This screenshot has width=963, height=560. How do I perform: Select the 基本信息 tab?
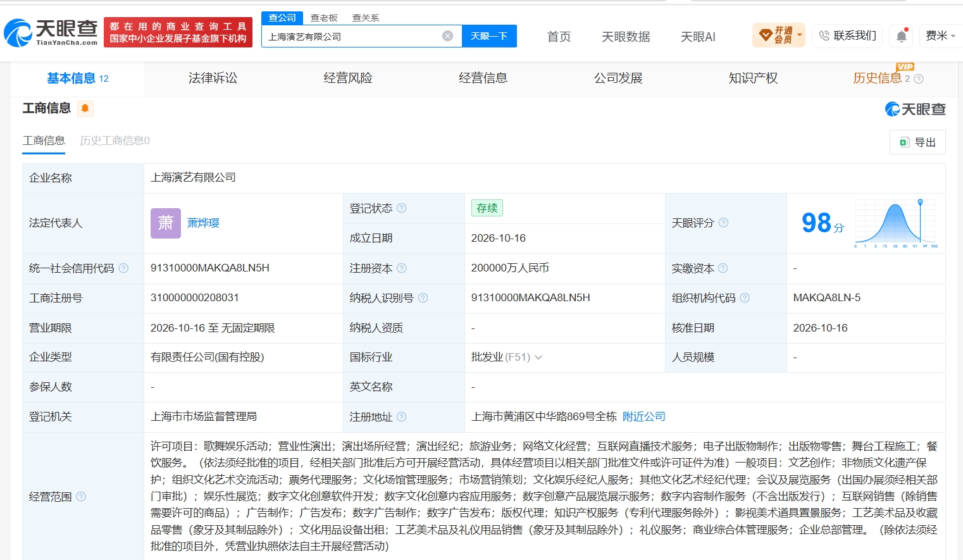(78, 78)
